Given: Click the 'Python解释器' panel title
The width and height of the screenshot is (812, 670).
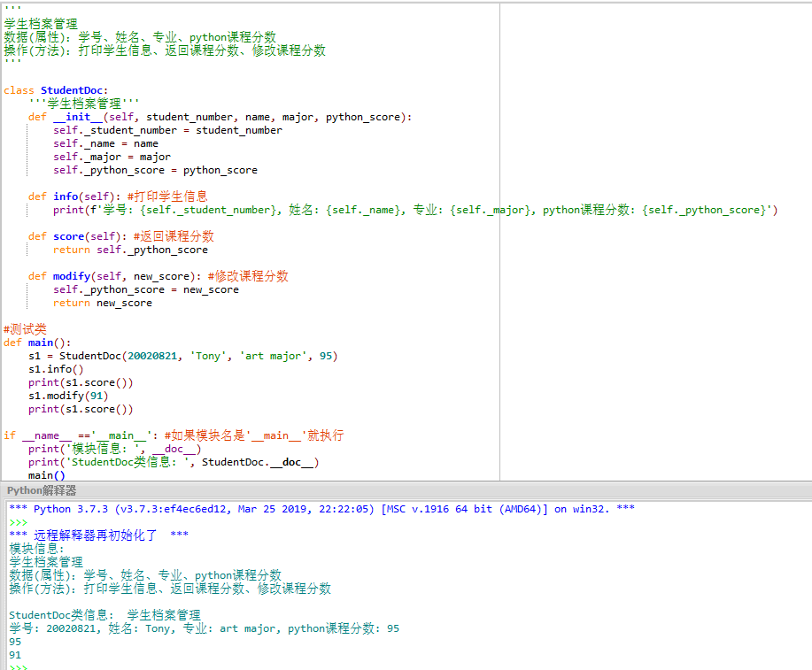Looking at the screenshot, I should (x=42, y=490).
